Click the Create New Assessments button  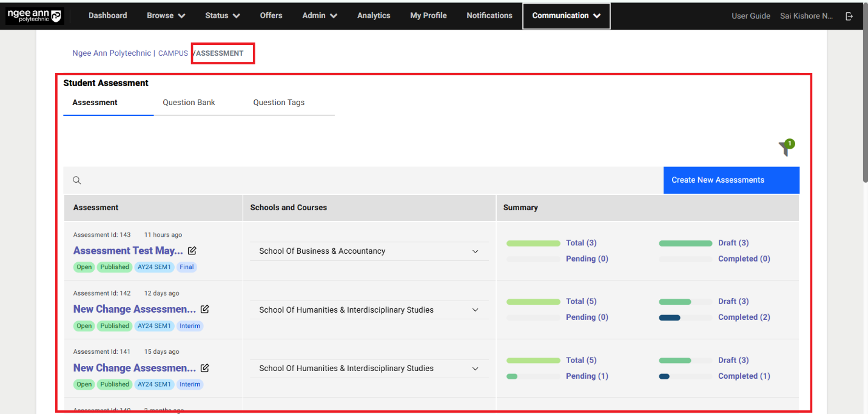731,180
